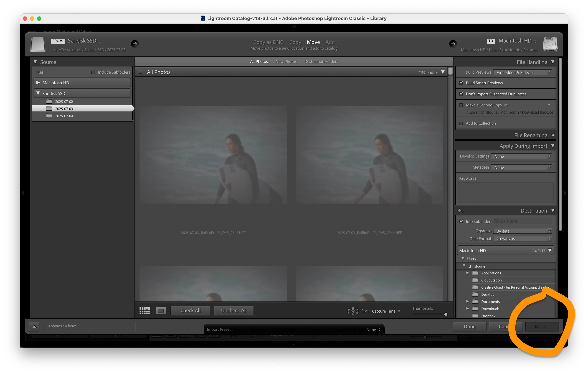Click the Macintosh HD destination drive icon
The image size is (588, 374).
[x=550, y=44]
